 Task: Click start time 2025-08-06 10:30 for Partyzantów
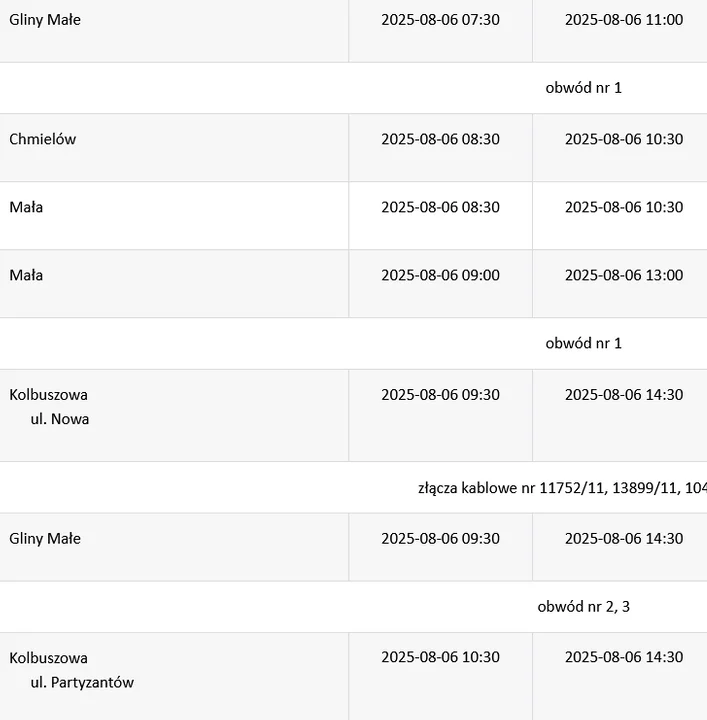pyautogui.click(x=440, y=657)
